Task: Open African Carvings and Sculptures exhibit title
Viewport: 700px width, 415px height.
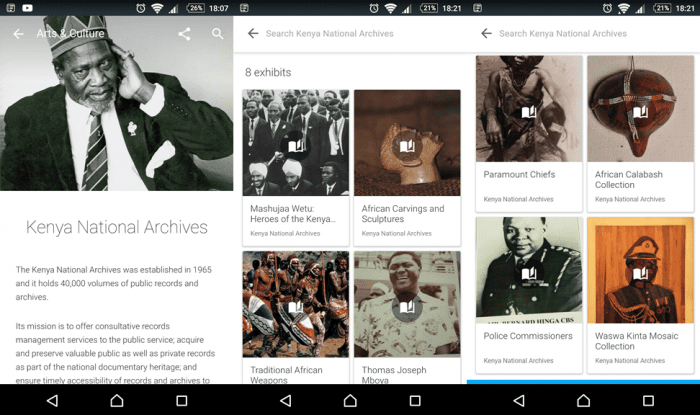Action: coord(403,214)
